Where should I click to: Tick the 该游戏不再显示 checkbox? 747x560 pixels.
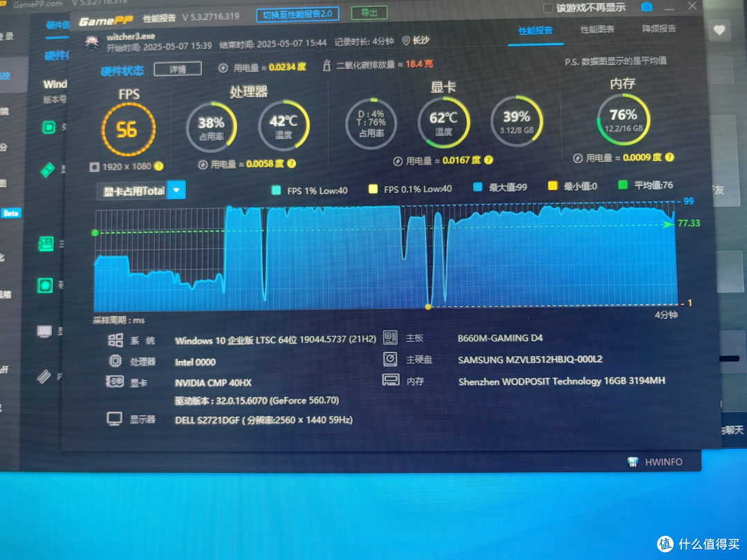point(548,8)
